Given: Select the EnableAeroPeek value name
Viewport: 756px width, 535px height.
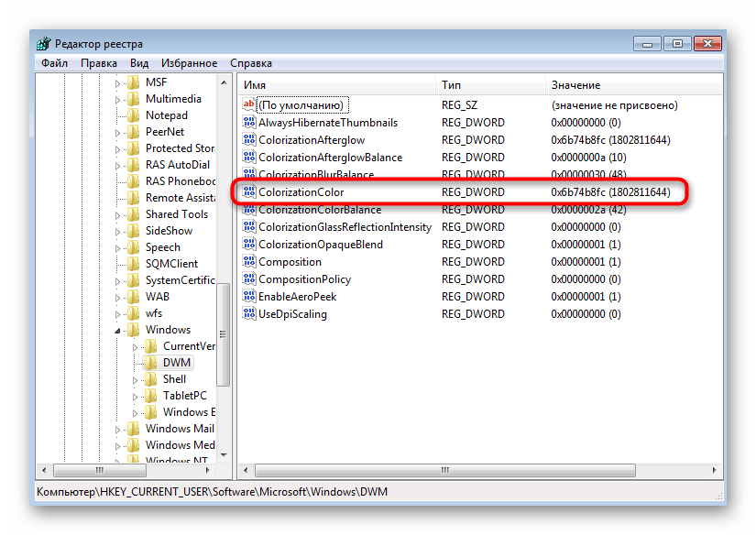Looking at the screenshot, I should click(297, 297).
